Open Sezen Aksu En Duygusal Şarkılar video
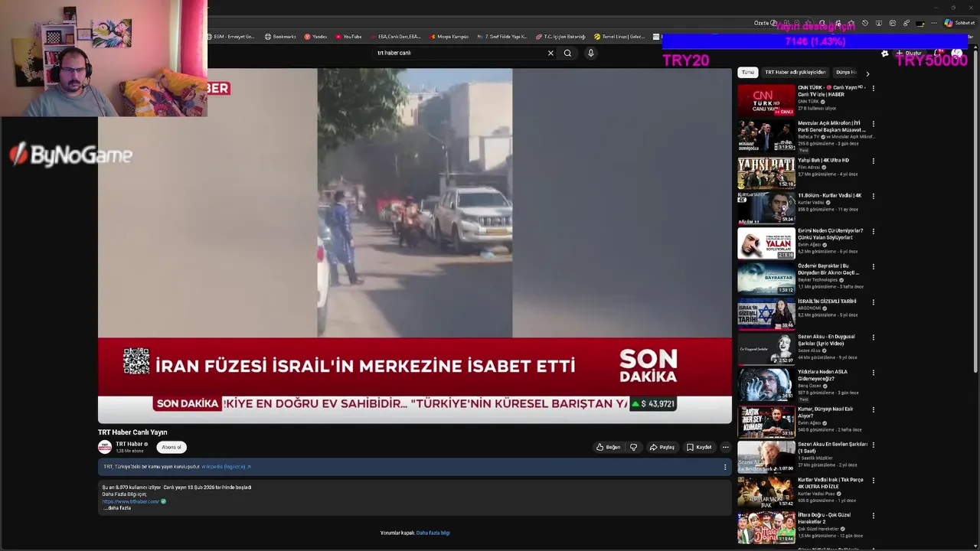Image resolution: width=980 pixels, height=551 pixels. [766, 349]
